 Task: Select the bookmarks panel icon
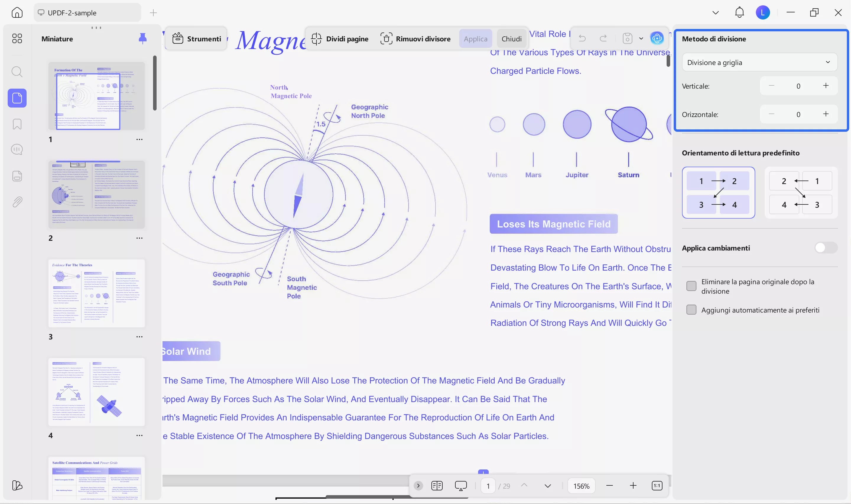click(17, 124)
